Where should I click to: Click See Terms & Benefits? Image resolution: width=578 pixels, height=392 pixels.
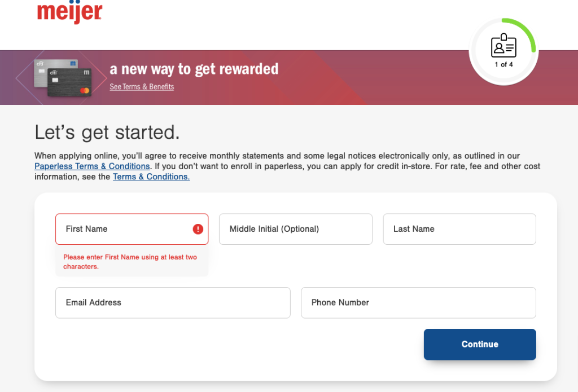pos(141,86)
